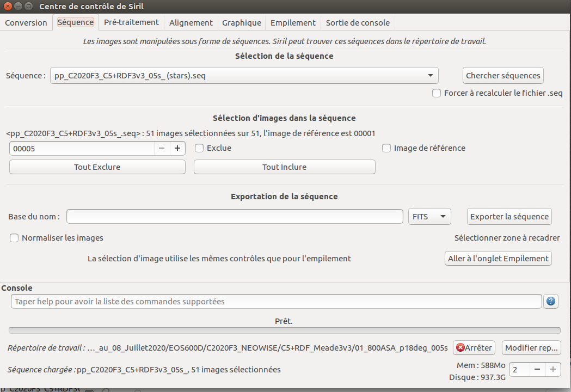Click the Mem : 588Mo indicator
Screen dimensions: 571x392
pyautogui.click(x=481, y=365)
